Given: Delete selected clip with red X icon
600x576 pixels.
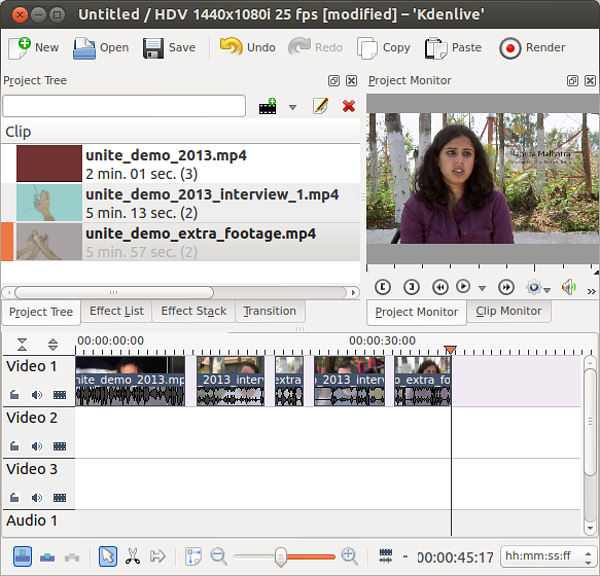Looking at the screenshot, I should click(x=349, y=106).
